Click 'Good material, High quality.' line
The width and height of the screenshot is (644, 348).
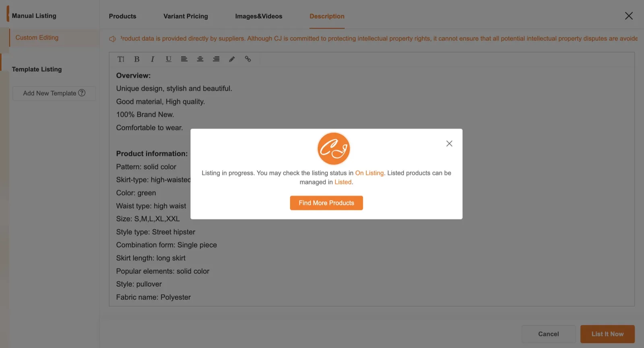pyautogui.click(x=161, y=102)
